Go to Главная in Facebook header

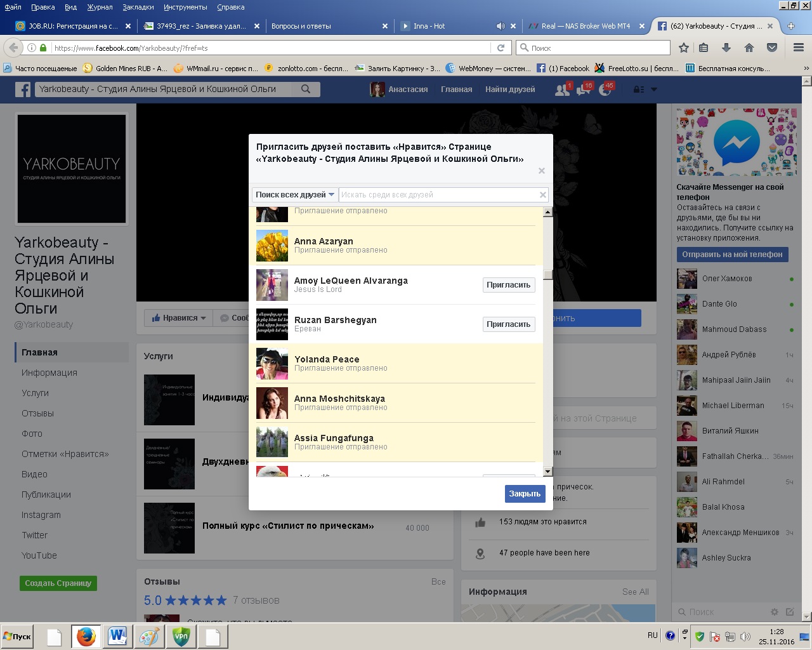pyautogui.click(x=457, y=90)
